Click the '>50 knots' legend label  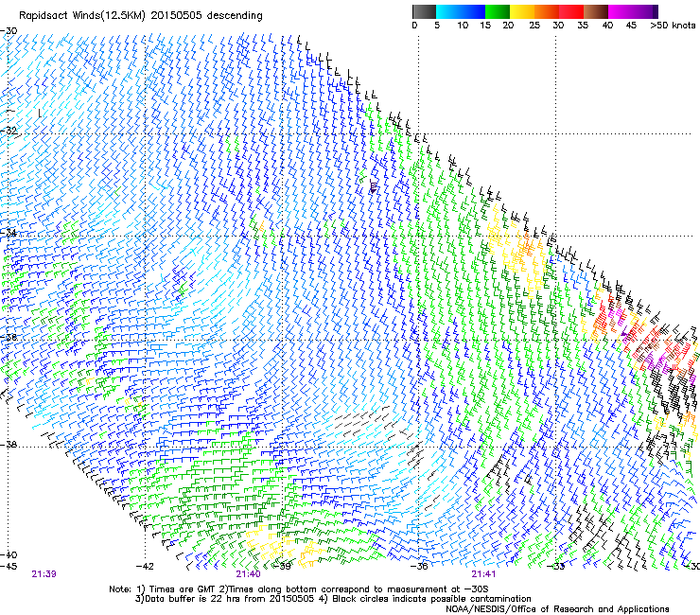point(673,26)
